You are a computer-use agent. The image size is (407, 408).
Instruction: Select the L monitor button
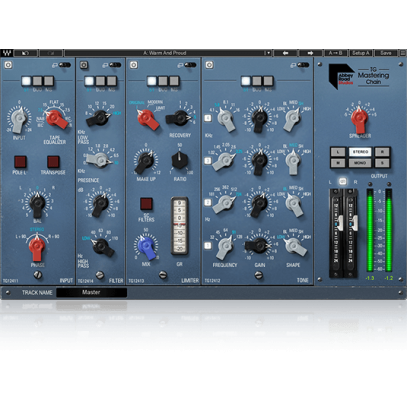click(x=338, y=152)
